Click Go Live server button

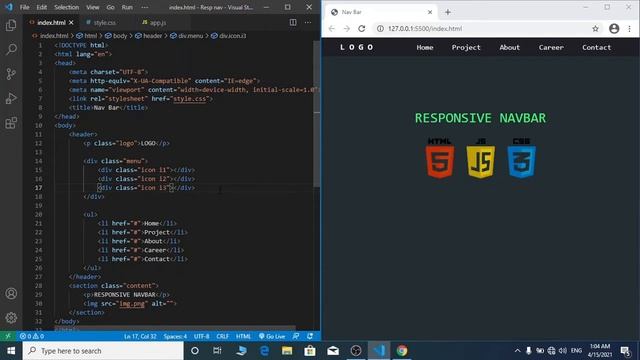pos(272,336)
